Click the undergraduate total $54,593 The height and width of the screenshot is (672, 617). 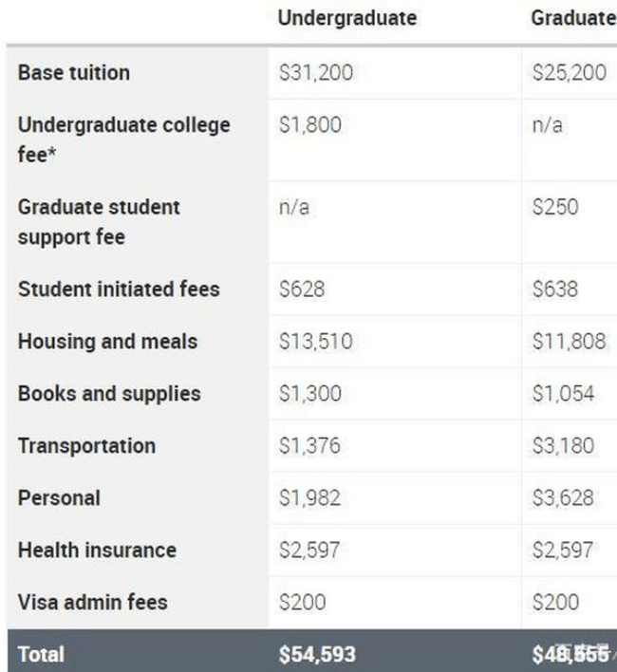(317, 654)
